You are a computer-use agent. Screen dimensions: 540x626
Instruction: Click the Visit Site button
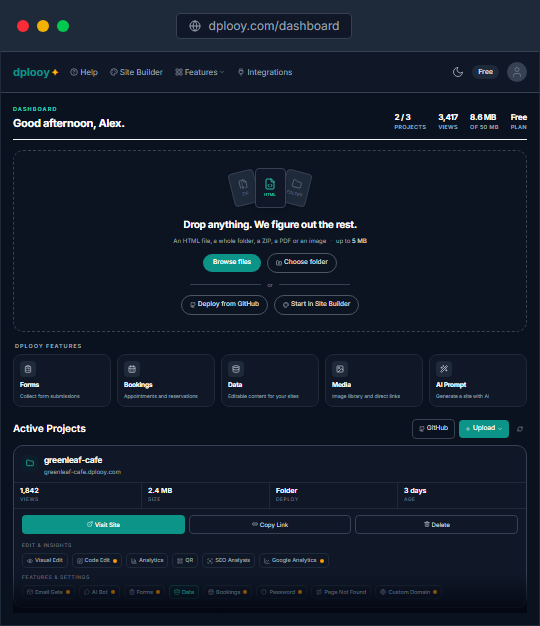[x=103, y=524]
